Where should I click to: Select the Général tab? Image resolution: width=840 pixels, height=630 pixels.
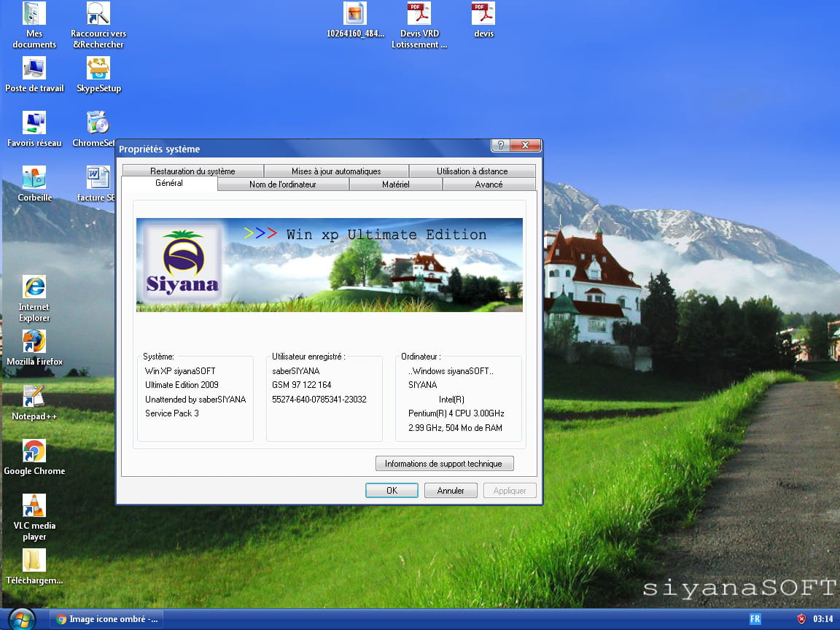click(169, 183)
